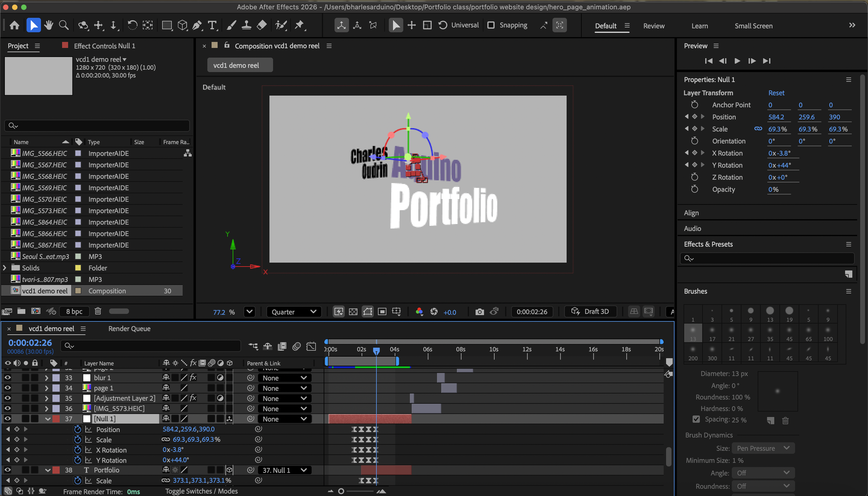Click the Draft 3D button

591,312
